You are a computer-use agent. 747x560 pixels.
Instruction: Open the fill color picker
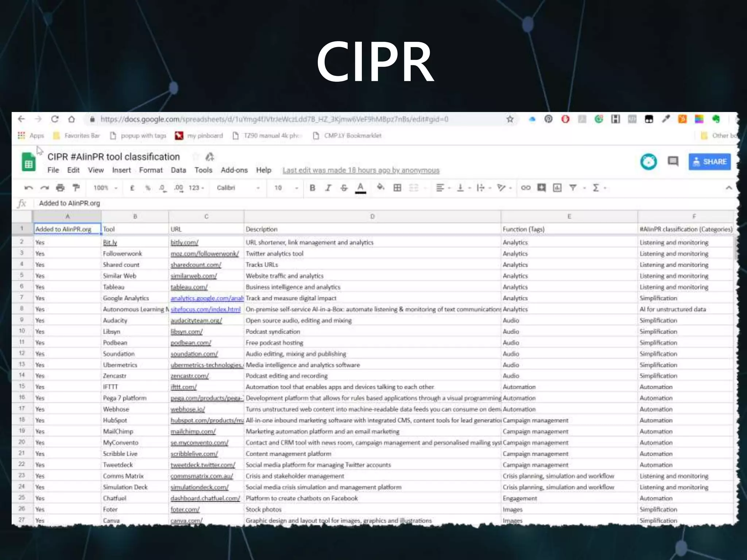tap(380, 187)
